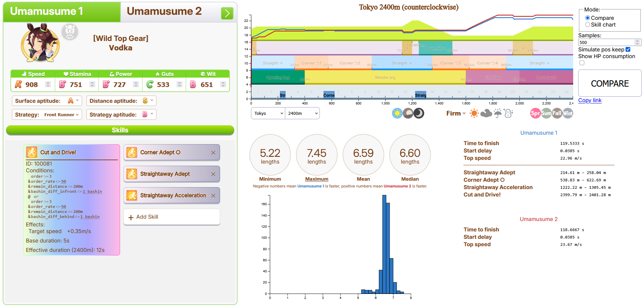
Task: Open Firm ground condition dropdown
Action: click(x=456, y=113)
